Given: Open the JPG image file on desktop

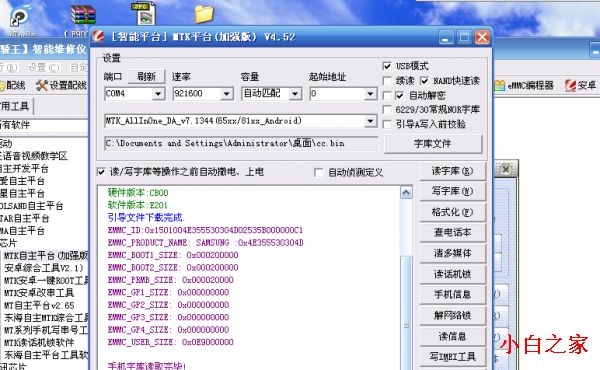Looking at the screenshot, I should pos(144,14).
